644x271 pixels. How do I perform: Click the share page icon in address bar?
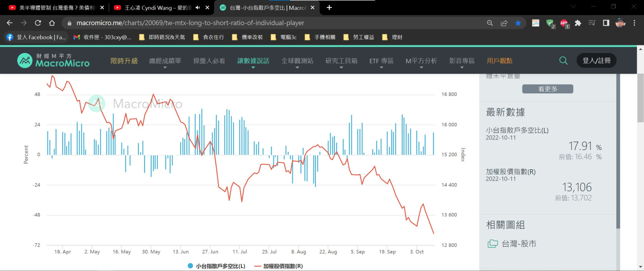click(x=504, y=23)
